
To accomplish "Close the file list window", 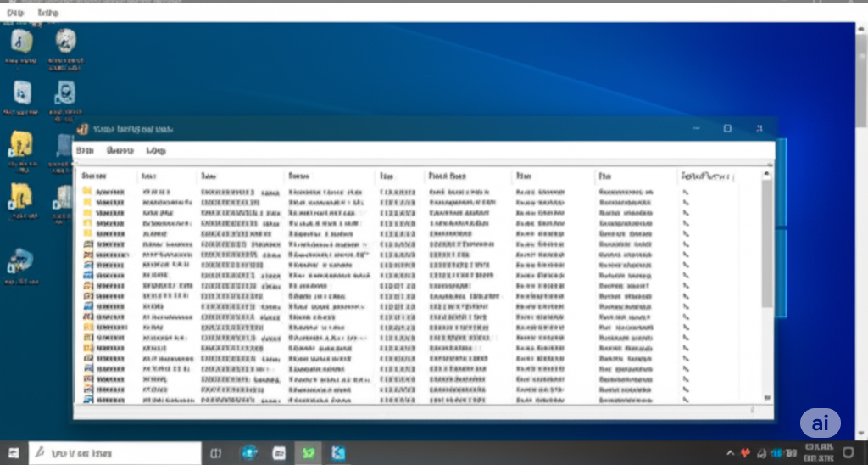I will (x=759, y=129).
